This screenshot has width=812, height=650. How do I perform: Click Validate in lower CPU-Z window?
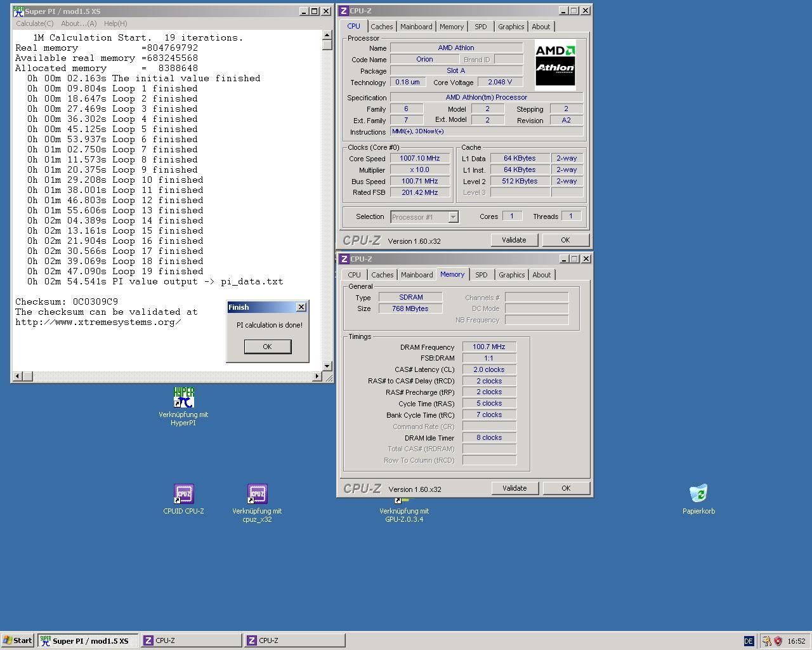[x=514, y=488]
